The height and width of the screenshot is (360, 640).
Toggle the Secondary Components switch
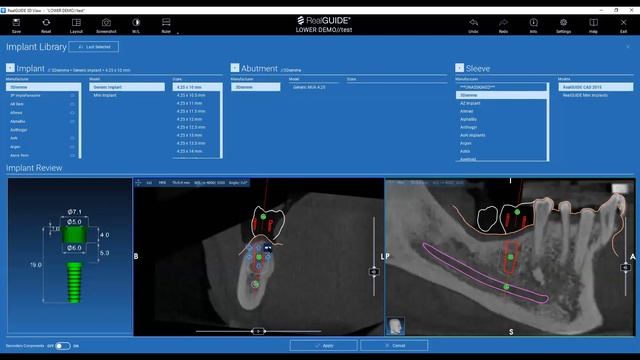tap(62, 346)
